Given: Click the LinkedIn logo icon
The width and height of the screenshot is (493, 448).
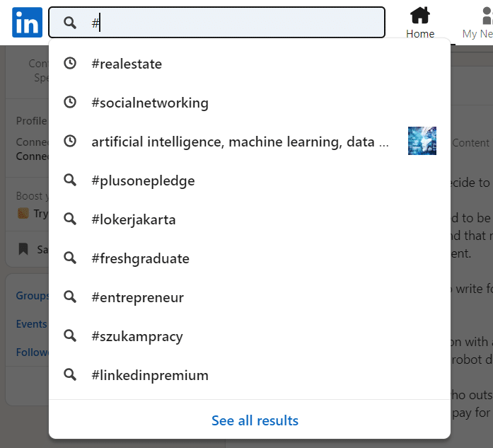Looking at the screenshot, I should click(x=27, y=23).
